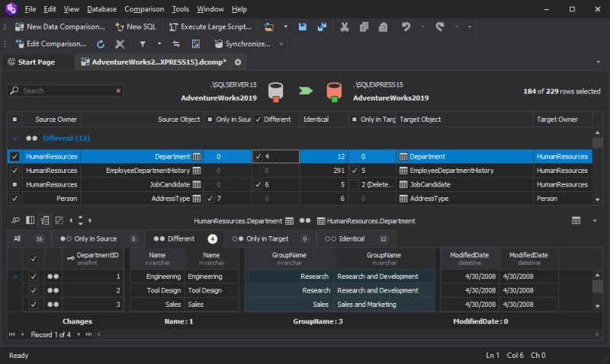Image resolution: width=610 pixels, height=364 pixels.
Task: Clear the search box with red X
Action: pos(118,91)
